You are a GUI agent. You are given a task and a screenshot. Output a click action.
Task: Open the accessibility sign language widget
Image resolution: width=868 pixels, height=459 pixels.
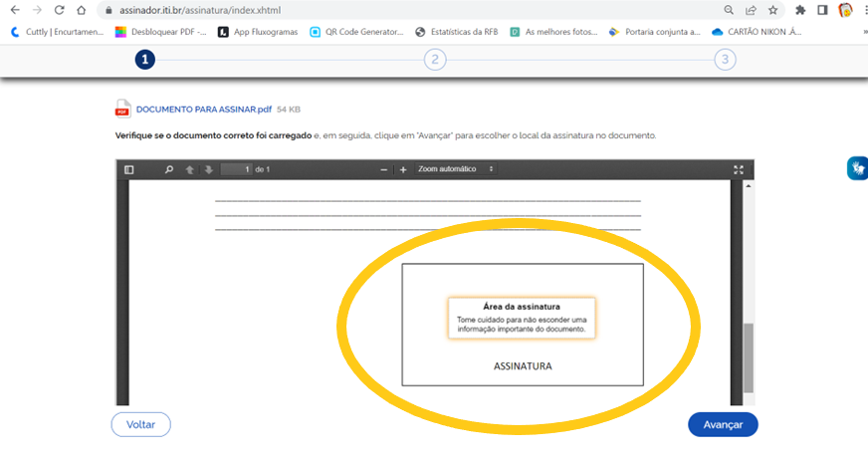point(856,168)
